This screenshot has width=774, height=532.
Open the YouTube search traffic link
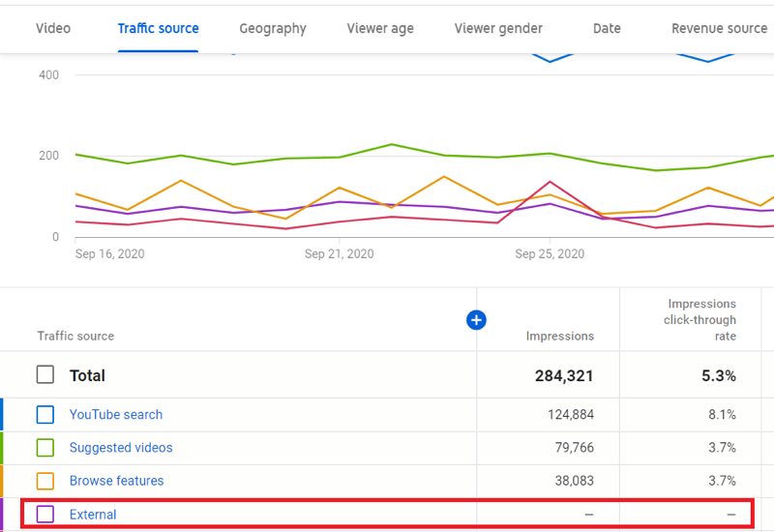click(x=116, y=415)
